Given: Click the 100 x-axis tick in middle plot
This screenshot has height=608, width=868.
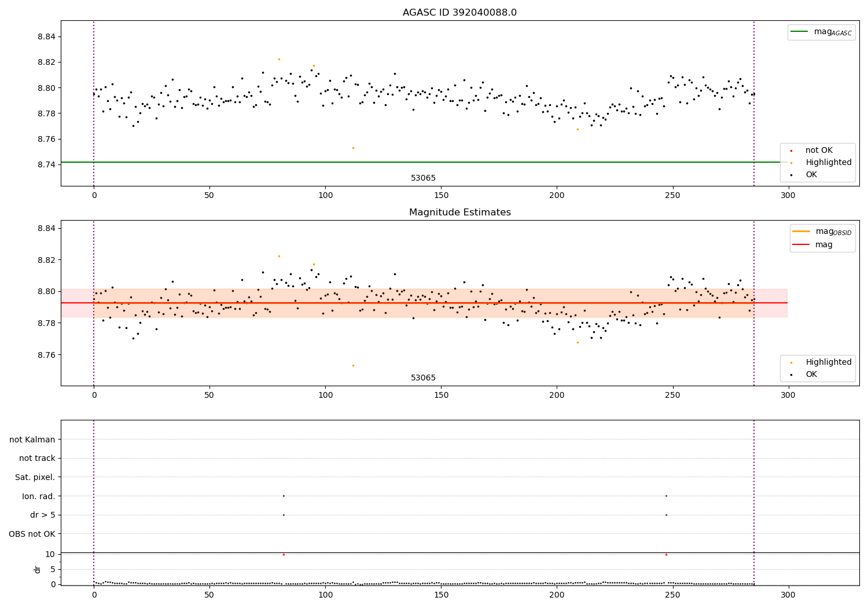Looking at the screenshot, I should coord(325,395).
